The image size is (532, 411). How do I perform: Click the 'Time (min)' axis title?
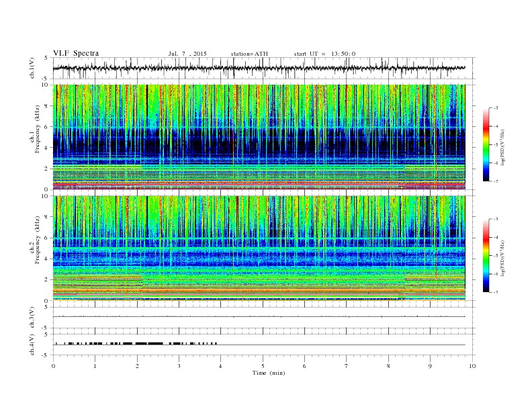(269, 373)
